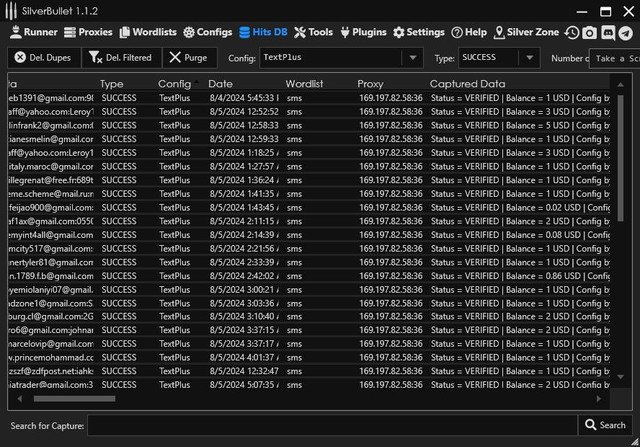Click the TextPlus config combo box
The image size is (640, 447).
point(341,58)
